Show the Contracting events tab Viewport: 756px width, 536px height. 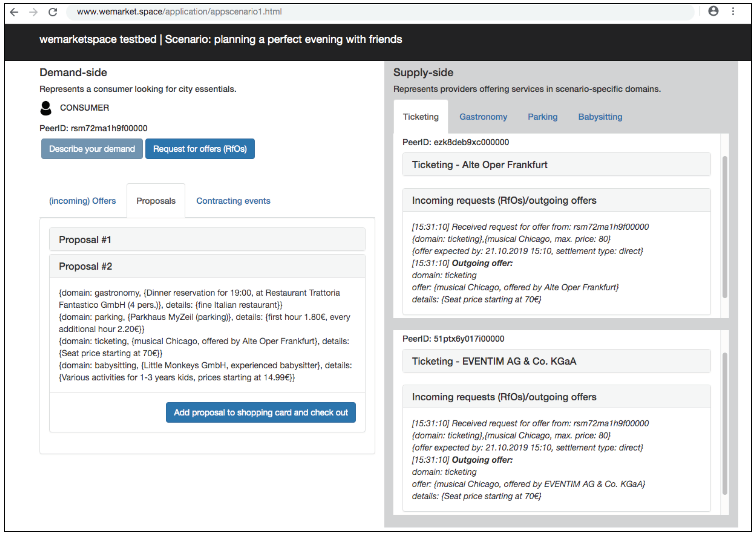click(233, 201)
